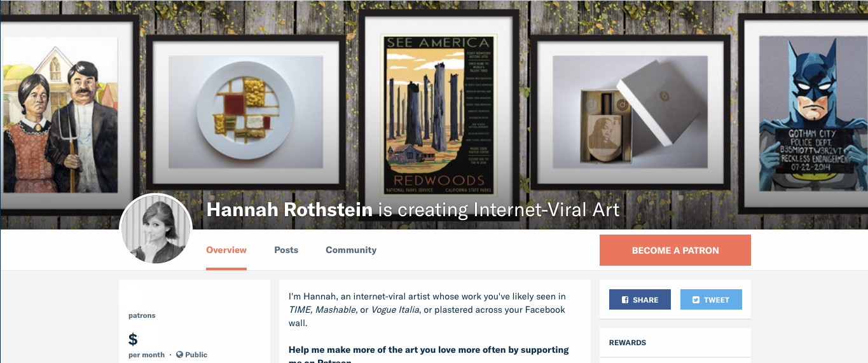Click the Rewards section header

point(628,343)
